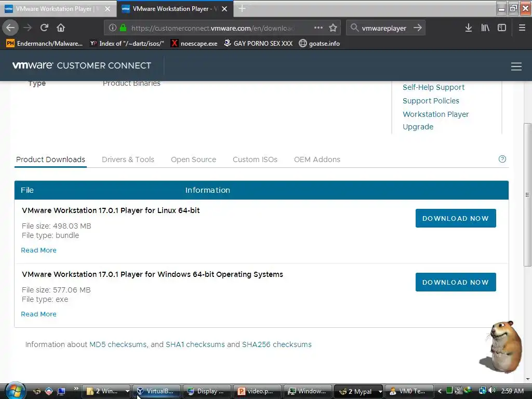Click the vertical page scrollbar thumb

pyautogui.click(x=527, y=194)
